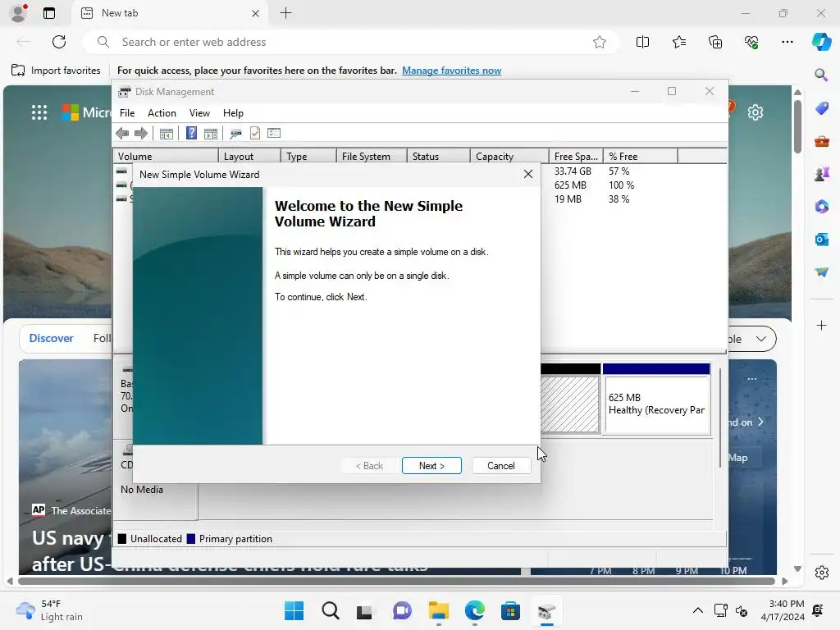Click the Back arrow in Disk Management toolbar
840x630 pixels.
click(x=122, y=134)
